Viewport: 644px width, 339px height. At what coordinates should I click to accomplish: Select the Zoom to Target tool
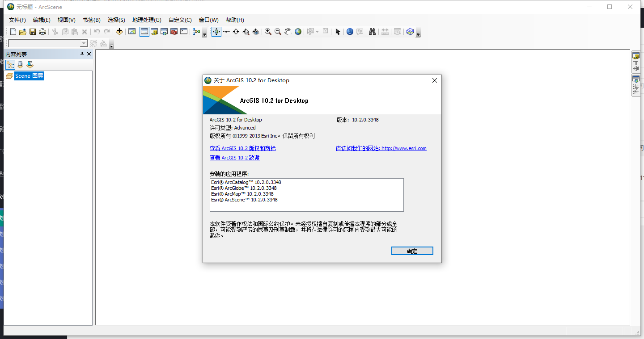tap(246, 32)
